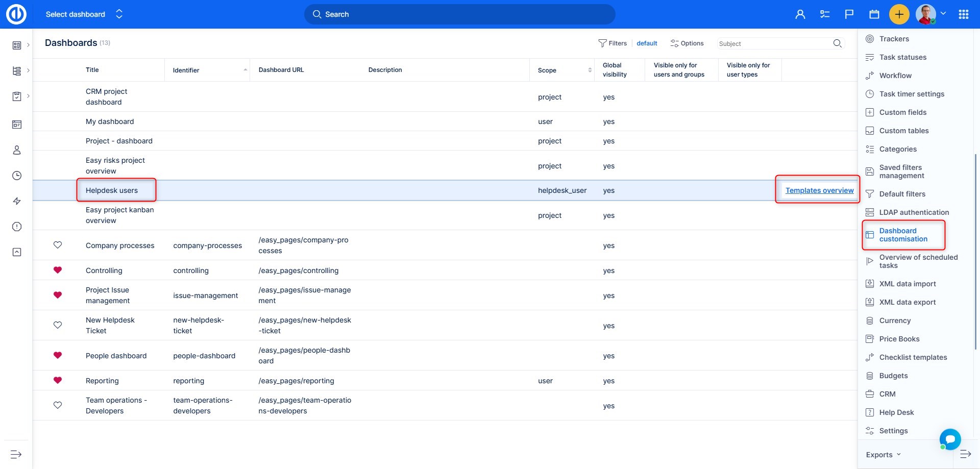This screenshot has width=980, height=469.
Task: Open Dashboard customisation menu item
Action: tap(903, 235)
